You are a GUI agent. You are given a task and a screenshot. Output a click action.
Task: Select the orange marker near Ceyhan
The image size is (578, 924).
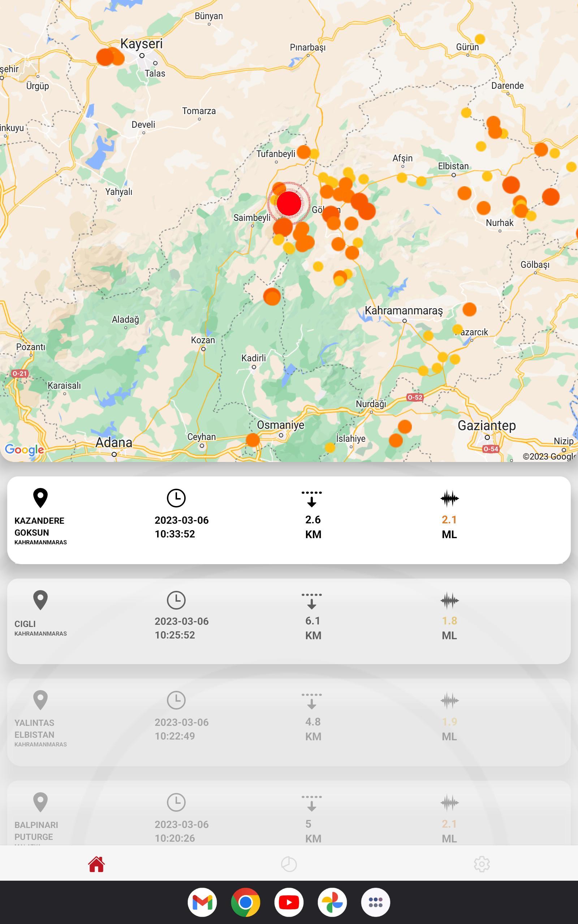(253, 440)
